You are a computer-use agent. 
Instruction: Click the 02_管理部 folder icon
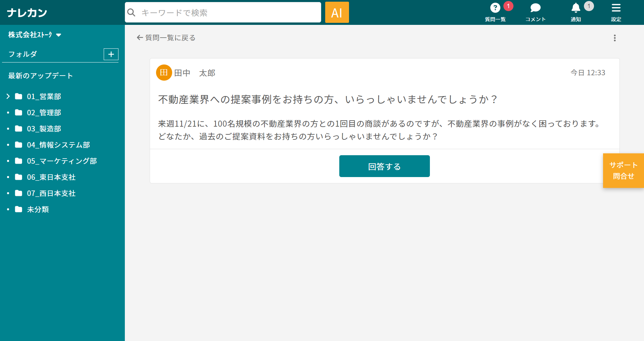tap(18, 113)
